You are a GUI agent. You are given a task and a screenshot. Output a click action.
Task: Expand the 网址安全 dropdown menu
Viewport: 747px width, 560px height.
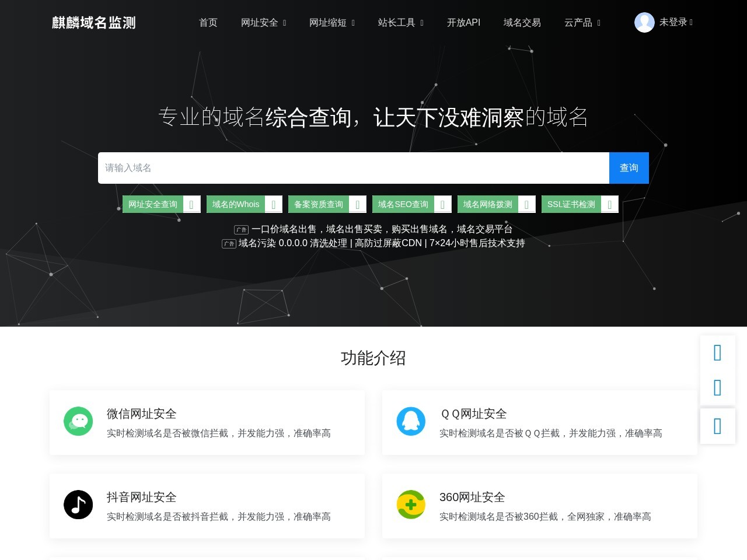[263, 23]
